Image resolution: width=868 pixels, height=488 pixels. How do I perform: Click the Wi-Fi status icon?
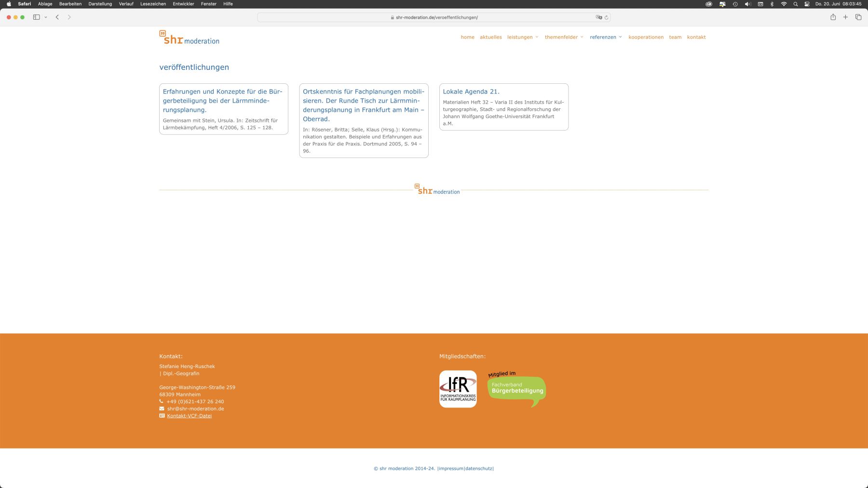[784, 4]
